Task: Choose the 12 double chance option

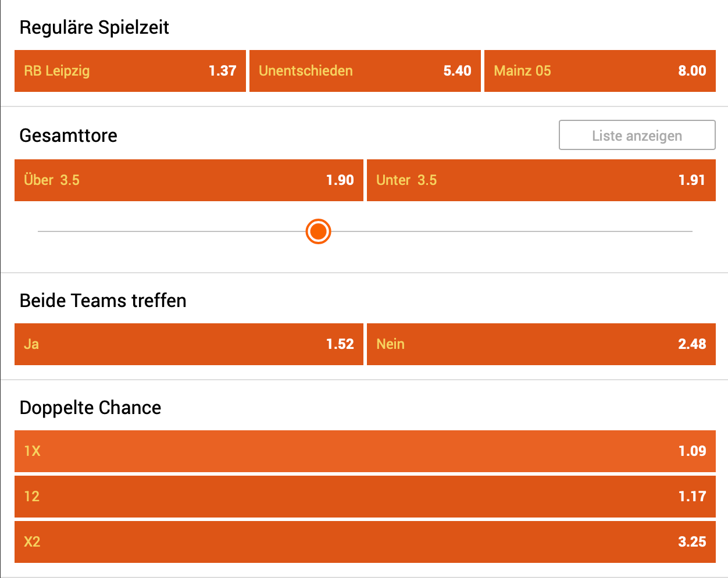Action: click(365, 497)
